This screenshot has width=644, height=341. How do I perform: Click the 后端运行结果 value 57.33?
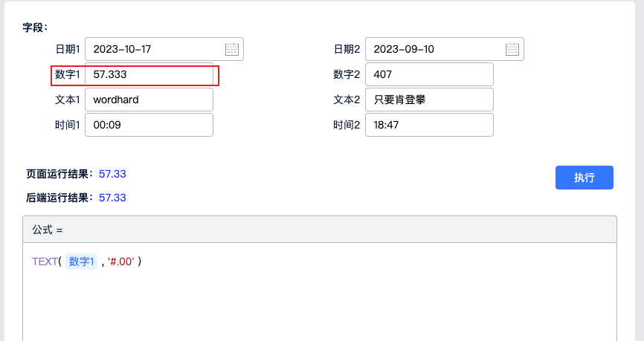point(112,198)
